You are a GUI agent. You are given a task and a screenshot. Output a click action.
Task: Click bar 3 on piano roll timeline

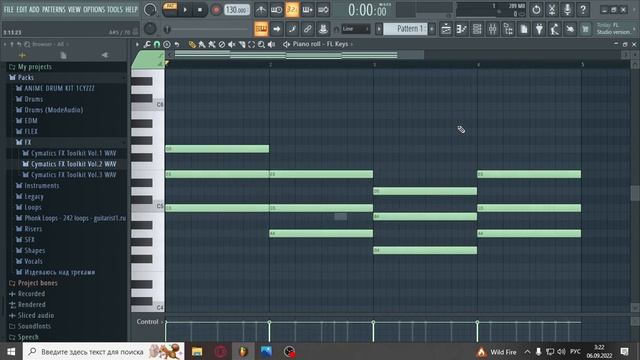coord(374,64)
